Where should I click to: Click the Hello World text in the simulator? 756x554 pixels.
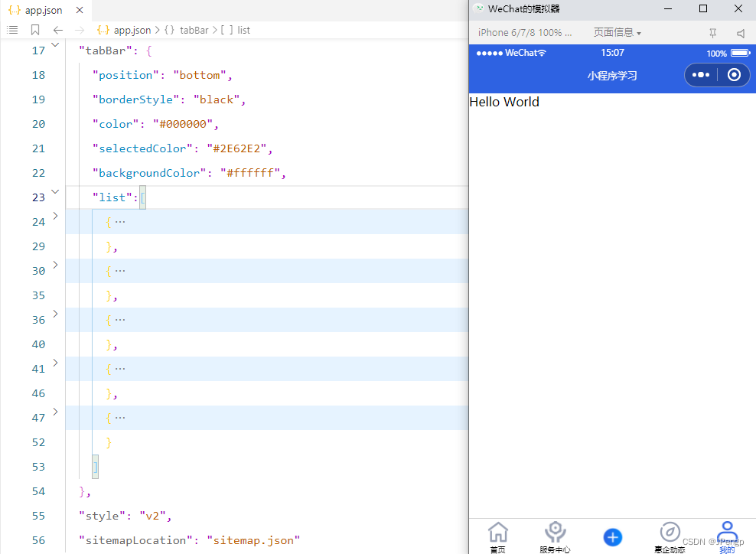(504, 103)
